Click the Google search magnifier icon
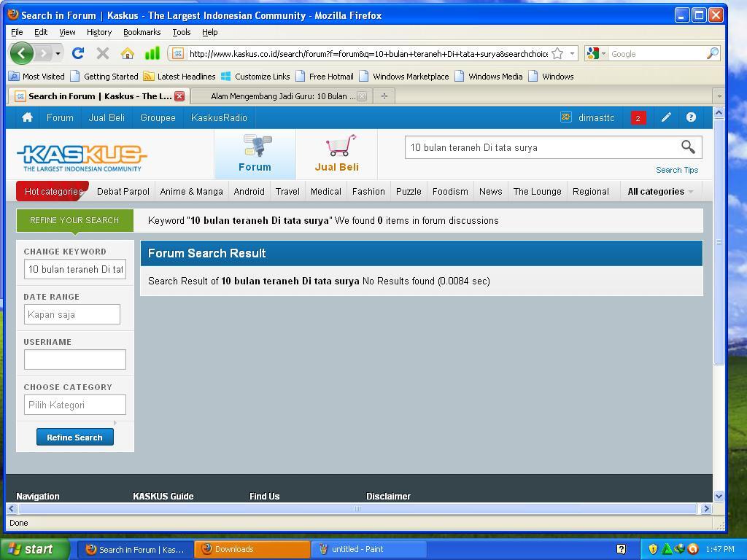 [713, 53]
